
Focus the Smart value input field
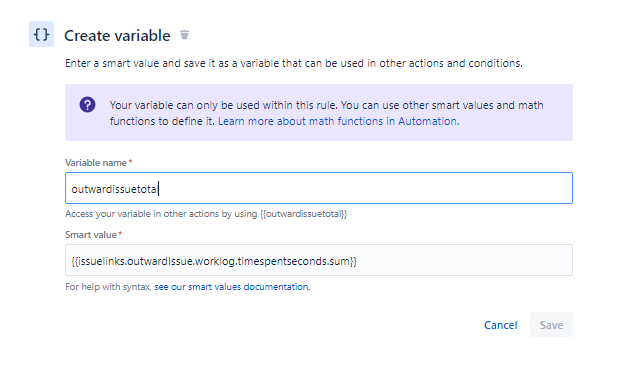point(319,260)
